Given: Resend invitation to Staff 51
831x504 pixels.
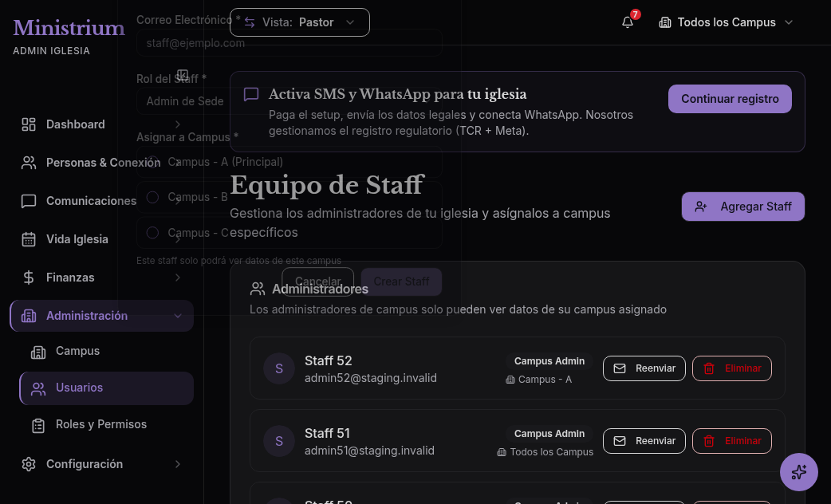Looking at the screenshot, I should (x=644, y=441).
